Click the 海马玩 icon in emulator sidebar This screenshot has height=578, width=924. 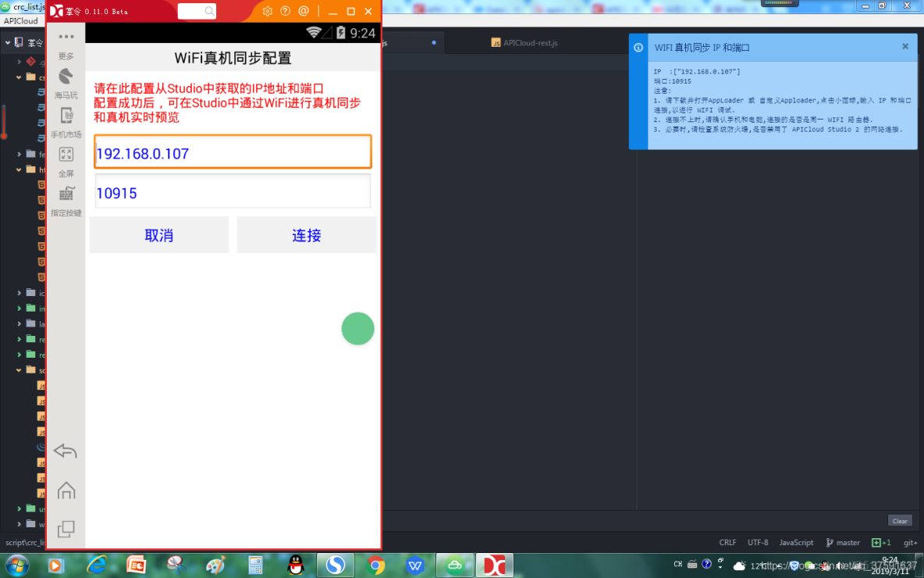(x=66, y=82)
